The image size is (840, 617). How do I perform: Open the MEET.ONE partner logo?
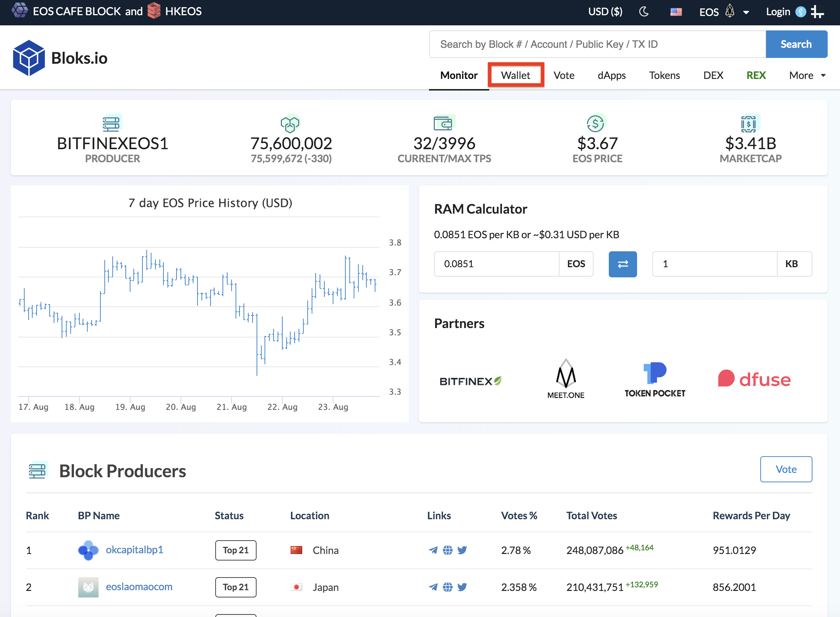pyautogui.click(x=566, y=379)
